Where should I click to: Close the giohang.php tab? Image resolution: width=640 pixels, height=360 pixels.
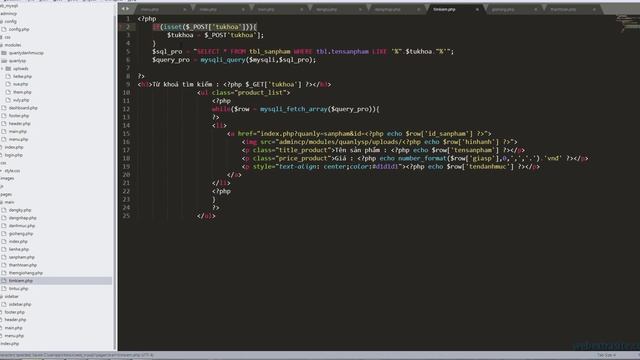click(x=535, y=9)
